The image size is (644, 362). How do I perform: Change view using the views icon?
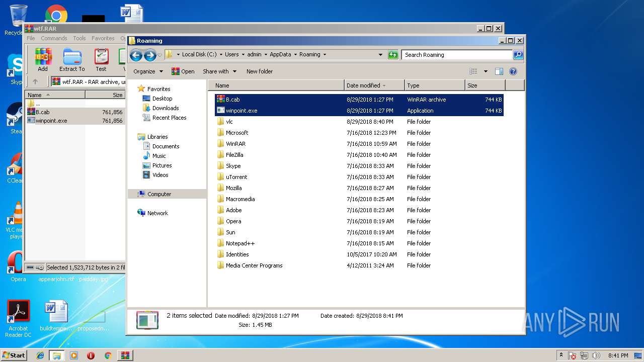click(x=473, y=71)
